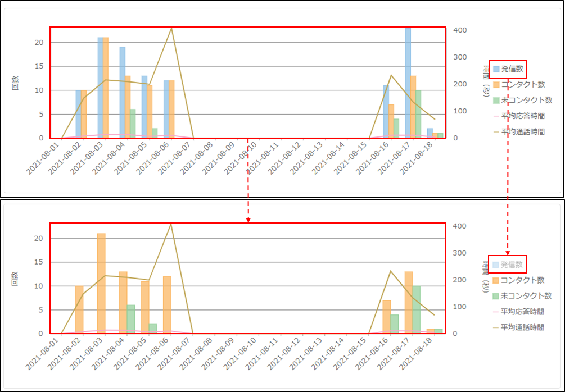Select orange bar on 2021-08-03 in bottom chart

(x=101, y=284)
